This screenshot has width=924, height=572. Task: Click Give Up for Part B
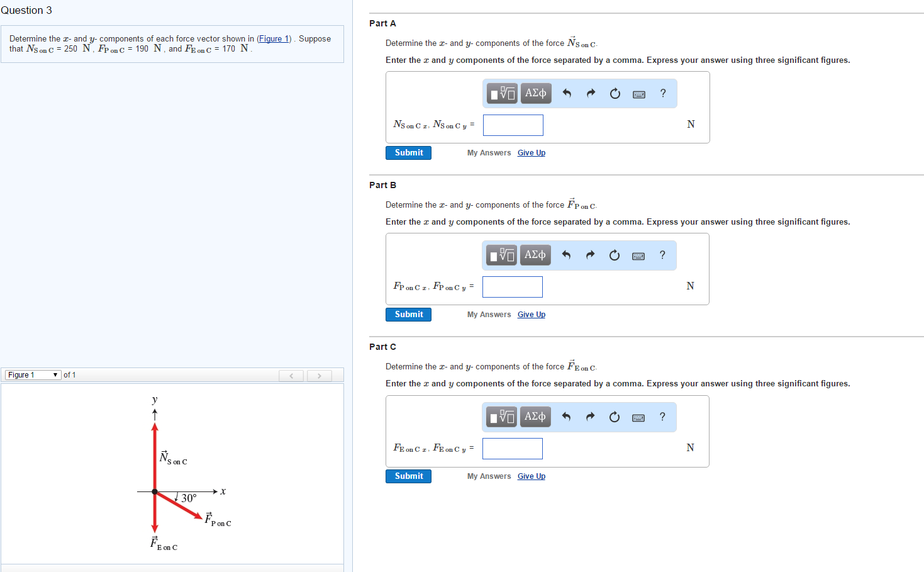(531, 314)
